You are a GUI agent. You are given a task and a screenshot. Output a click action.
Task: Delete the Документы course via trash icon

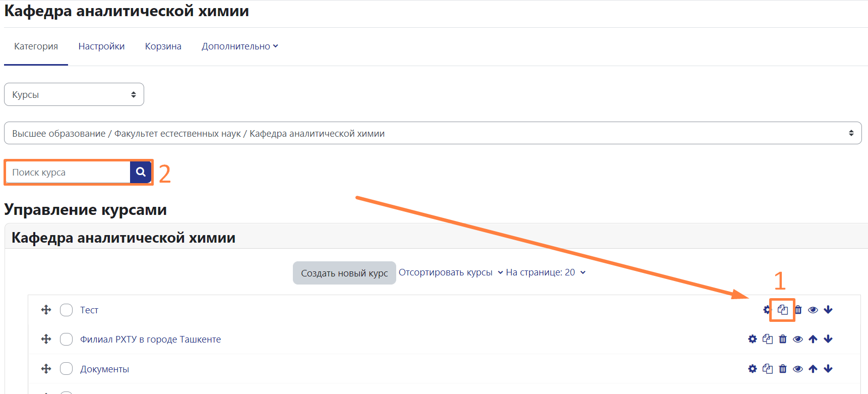[x=783, y=369]
